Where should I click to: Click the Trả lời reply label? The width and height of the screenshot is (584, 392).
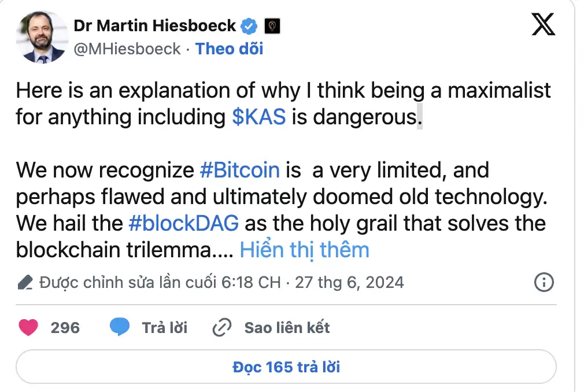(x=165, y=328)
